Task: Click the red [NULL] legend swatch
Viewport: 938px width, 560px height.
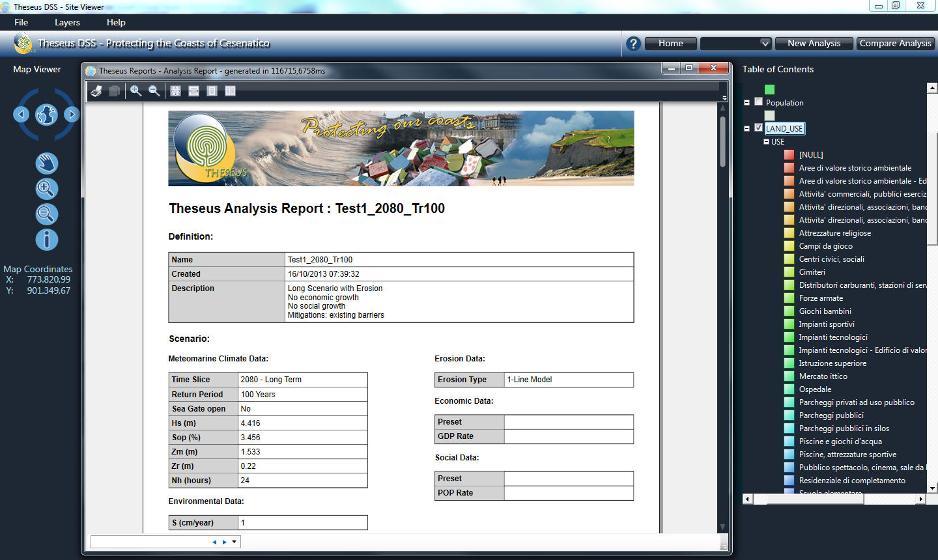Action: (789, 154)
